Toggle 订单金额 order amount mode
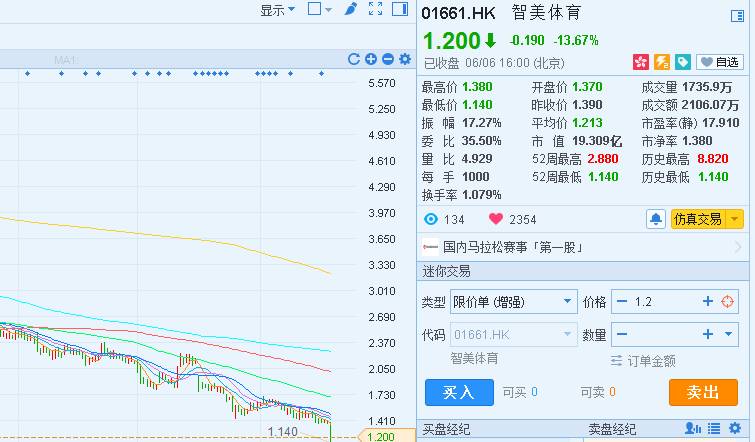 coord(643,360)
